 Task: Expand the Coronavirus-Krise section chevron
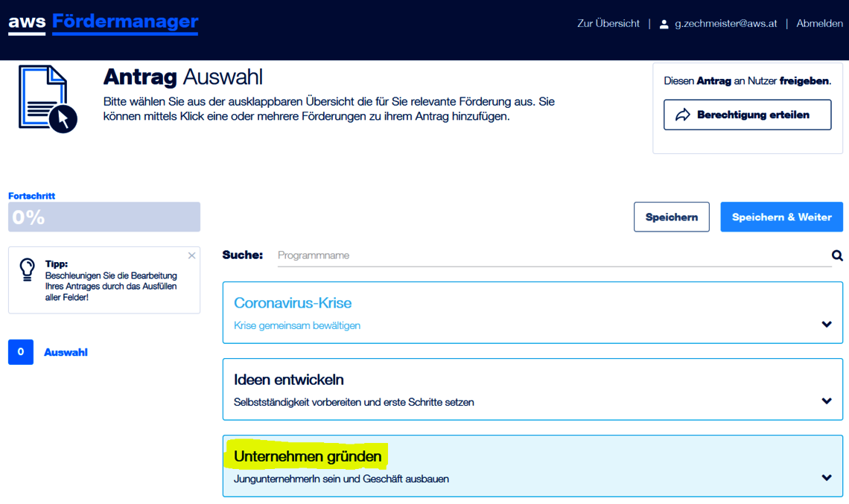tap(826, 324)
